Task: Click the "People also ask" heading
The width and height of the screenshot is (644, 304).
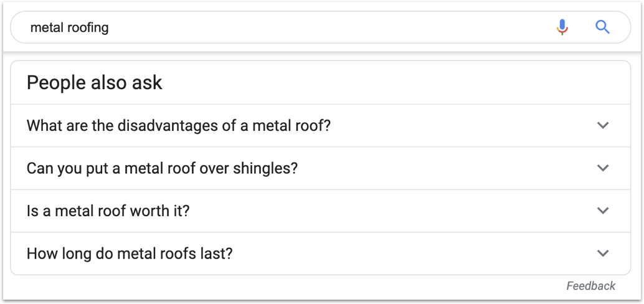Action: 95,83
